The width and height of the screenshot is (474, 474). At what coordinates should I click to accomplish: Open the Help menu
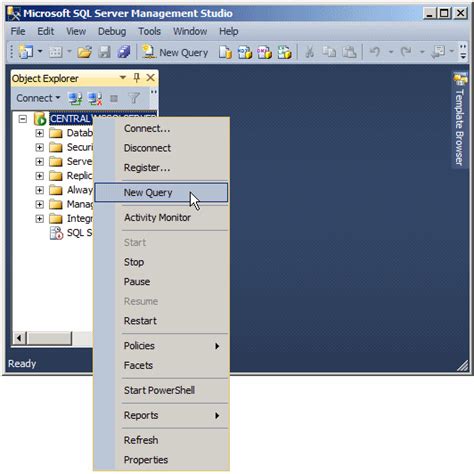[x=229, y=31]
